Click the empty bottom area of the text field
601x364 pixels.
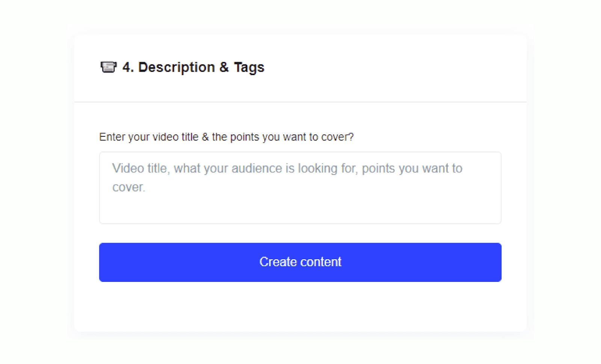pos(300,211)
